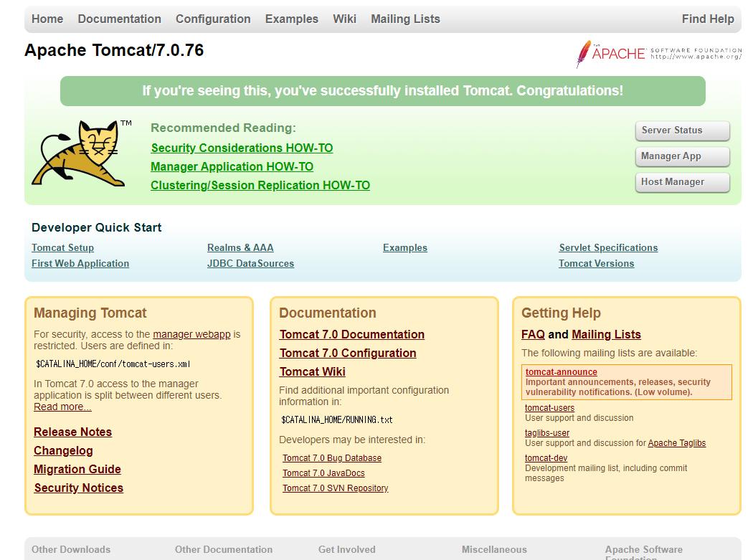
Task: Open Realms & AAA link
Action: pyautogui.click(x=240, y=248)
